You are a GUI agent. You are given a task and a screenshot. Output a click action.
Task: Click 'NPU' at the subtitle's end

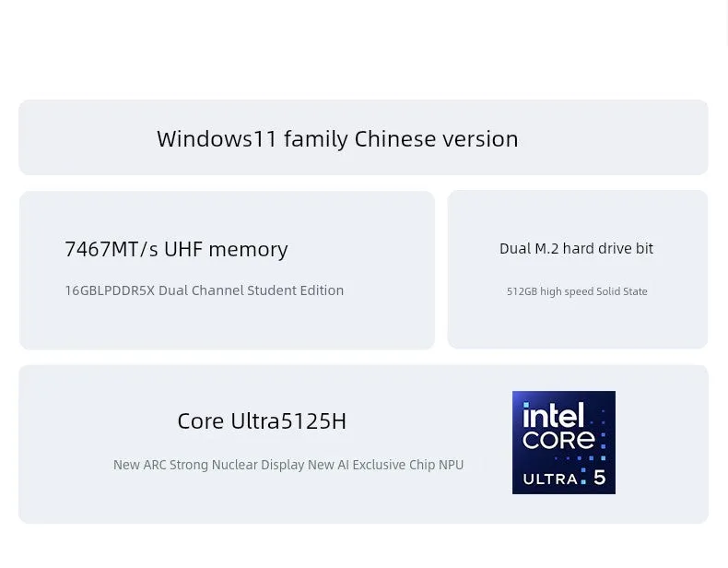click(451, 465)
